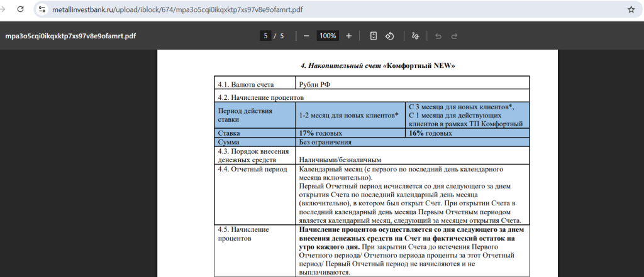The width and height of the screenshot is (644, 277).
Task: Select '16% годовых' rate cell
Action: [x=467, y=133]
